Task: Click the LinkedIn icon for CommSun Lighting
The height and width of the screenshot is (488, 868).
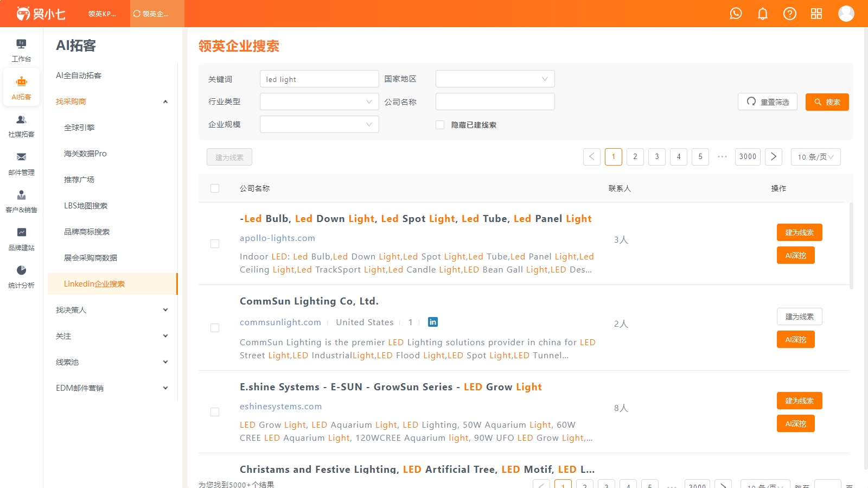Action: (x=433, y=322)
